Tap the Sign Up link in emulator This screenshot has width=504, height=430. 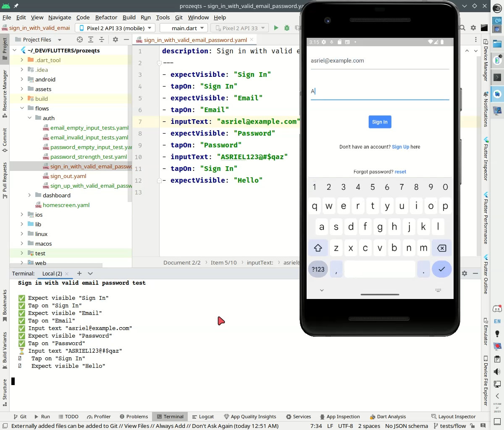click(x=400, y=147)
